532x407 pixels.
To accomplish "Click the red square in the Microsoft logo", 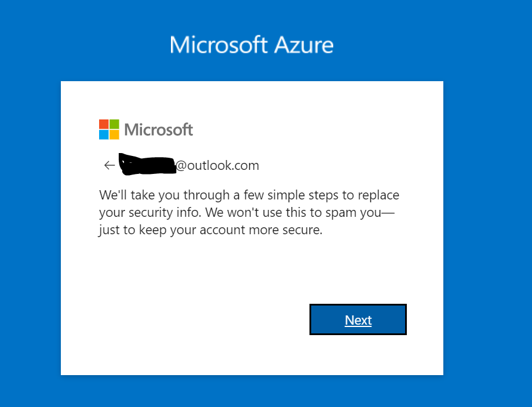I will [x=103, y=123].
